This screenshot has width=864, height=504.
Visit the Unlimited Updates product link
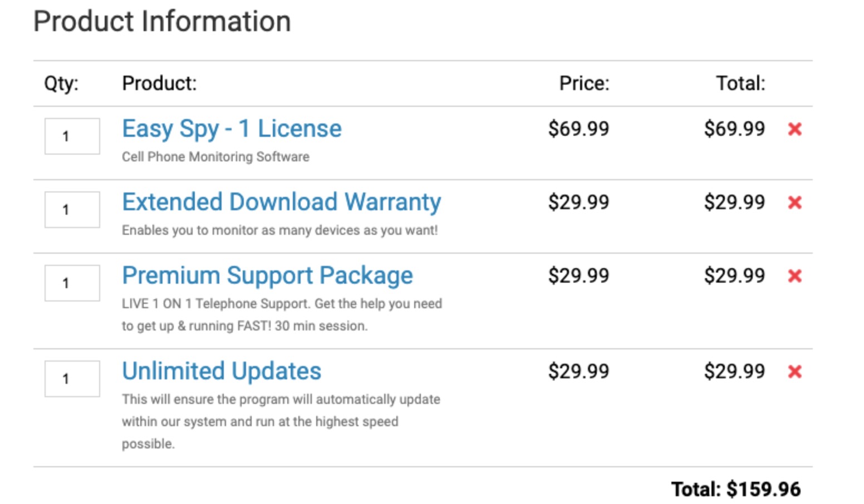pos(222,371)
